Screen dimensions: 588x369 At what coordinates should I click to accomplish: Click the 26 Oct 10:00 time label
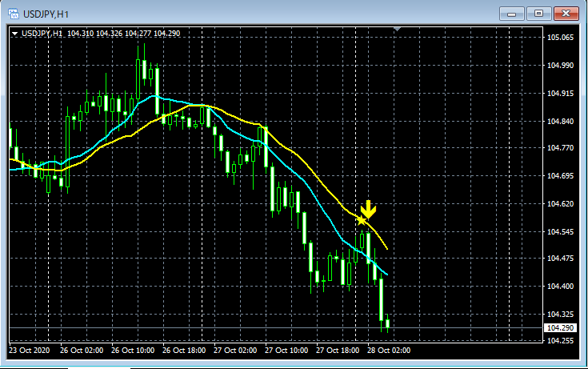click(133, 351)
